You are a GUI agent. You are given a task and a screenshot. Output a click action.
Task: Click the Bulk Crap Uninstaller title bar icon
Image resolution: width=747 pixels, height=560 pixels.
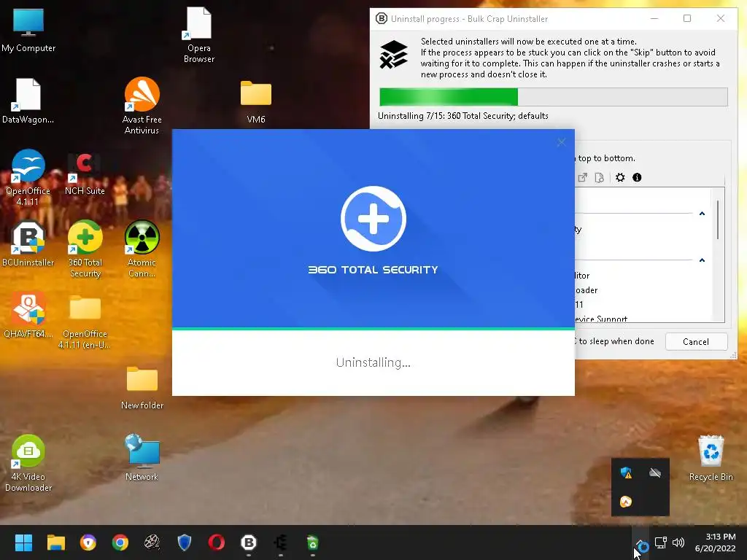[381, 18]
